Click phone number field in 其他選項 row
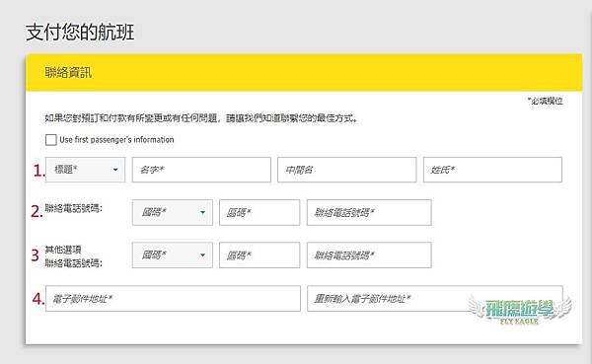The width and height of the screenshot is (592, 364). coord(369,255)
